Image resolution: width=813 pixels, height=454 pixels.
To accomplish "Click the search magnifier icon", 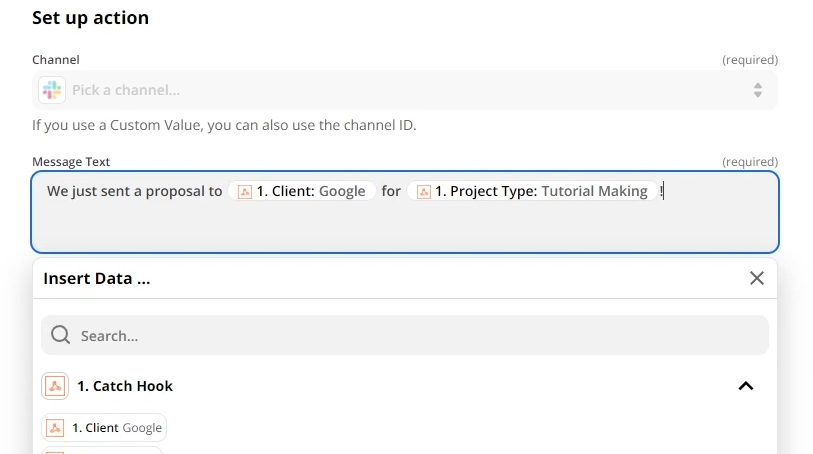I will pyautogui.click(x=60, y=335).
